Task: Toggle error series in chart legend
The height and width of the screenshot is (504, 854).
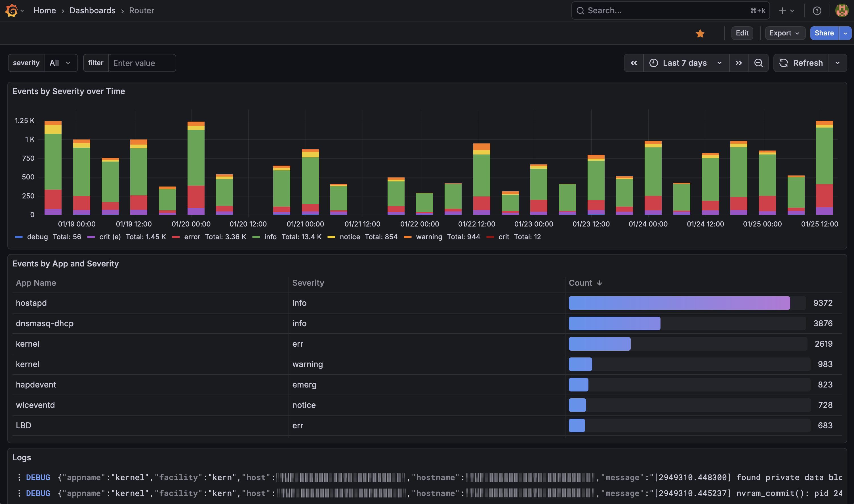Action: click(x=192, y=237)
